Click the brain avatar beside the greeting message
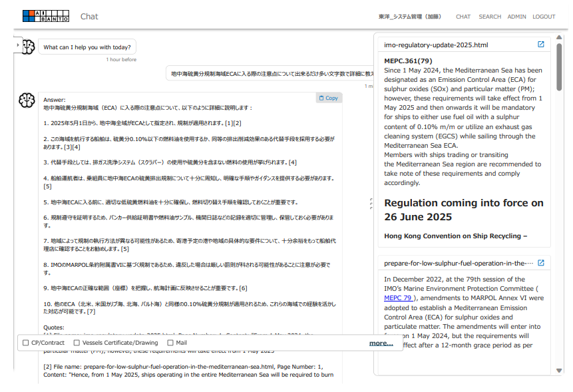573x392 pixels. [x=27, y=47]
